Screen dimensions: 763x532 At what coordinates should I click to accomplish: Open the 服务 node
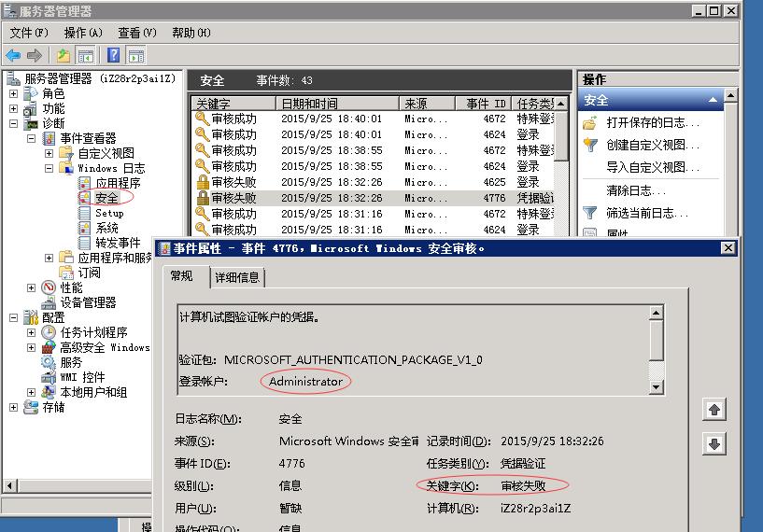tap(71, 362)
